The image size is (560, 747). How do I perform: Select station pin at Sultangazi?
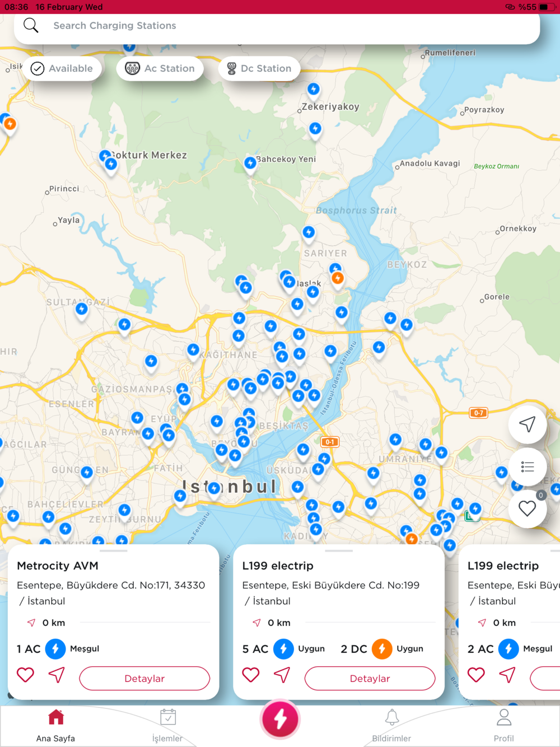82,310
